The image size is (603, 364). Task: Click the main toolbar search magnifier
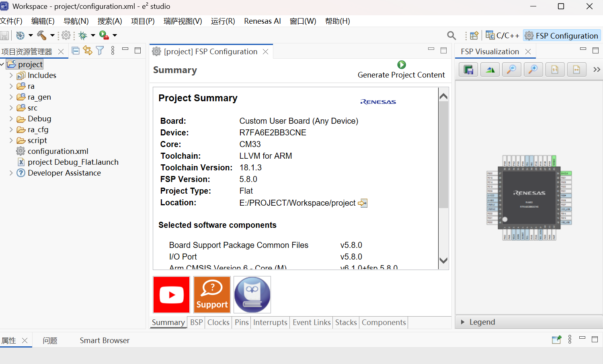451,36
